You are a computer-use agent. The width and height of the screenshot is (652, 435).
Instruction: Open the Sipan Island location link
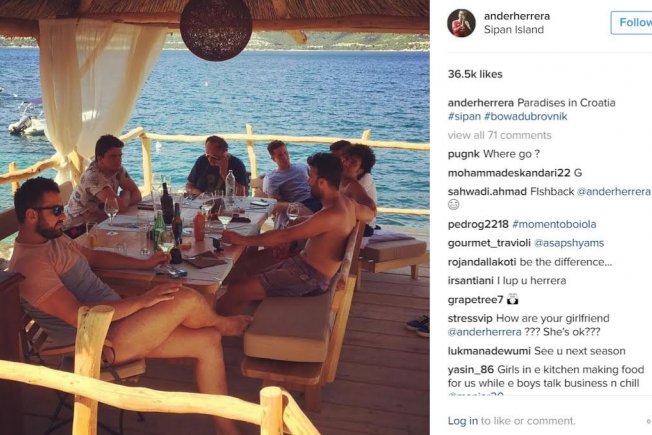tap(514, 30)
